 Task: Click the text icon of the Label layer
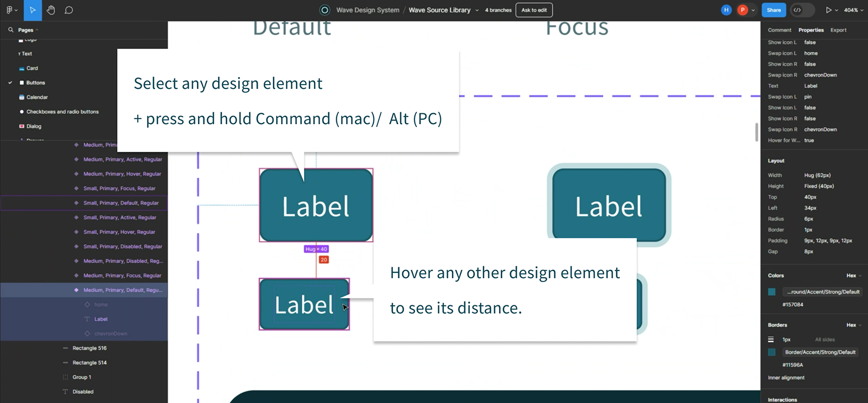pyautogui.click(x=87, y=319)
